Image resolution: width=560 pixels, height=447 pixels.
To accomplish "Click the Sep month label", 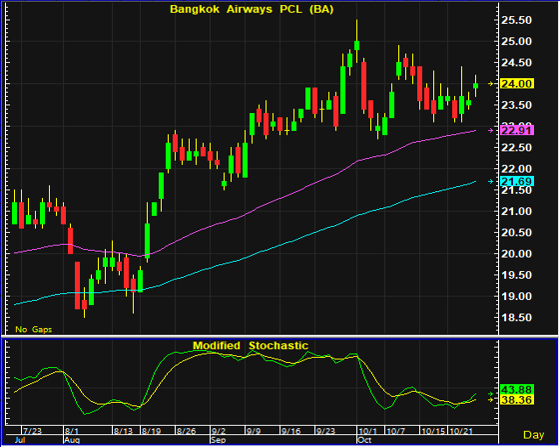I will point(218,440).
